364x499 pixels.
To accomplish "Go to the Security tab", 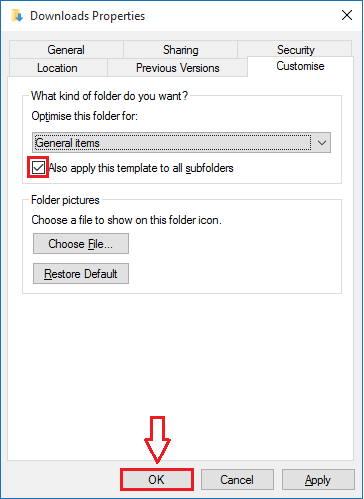I will tap(295, 50).
